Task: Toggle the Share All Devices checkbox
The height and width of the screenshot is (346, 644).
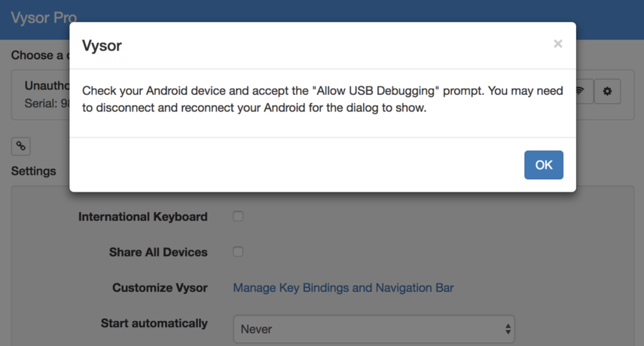Action: 238,252
